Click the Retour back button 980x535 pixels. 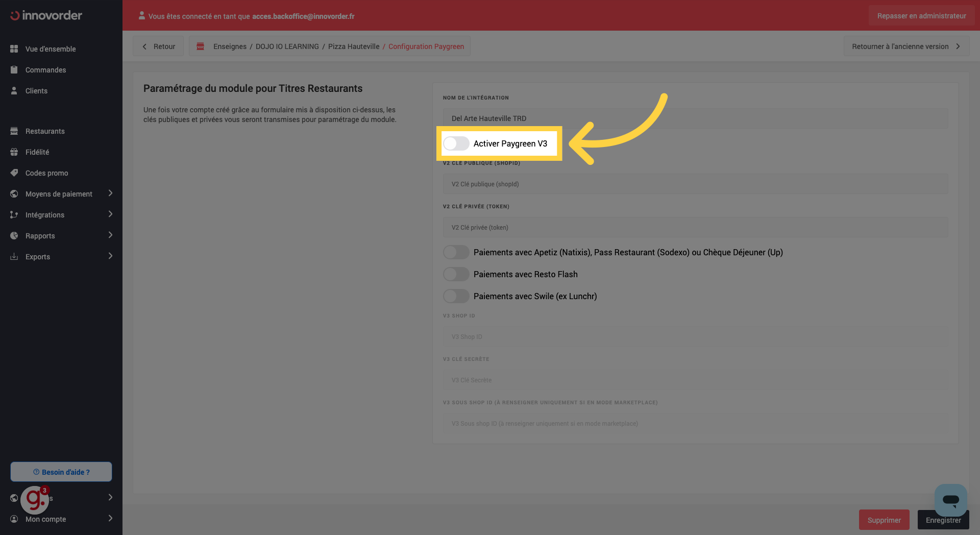158,46
